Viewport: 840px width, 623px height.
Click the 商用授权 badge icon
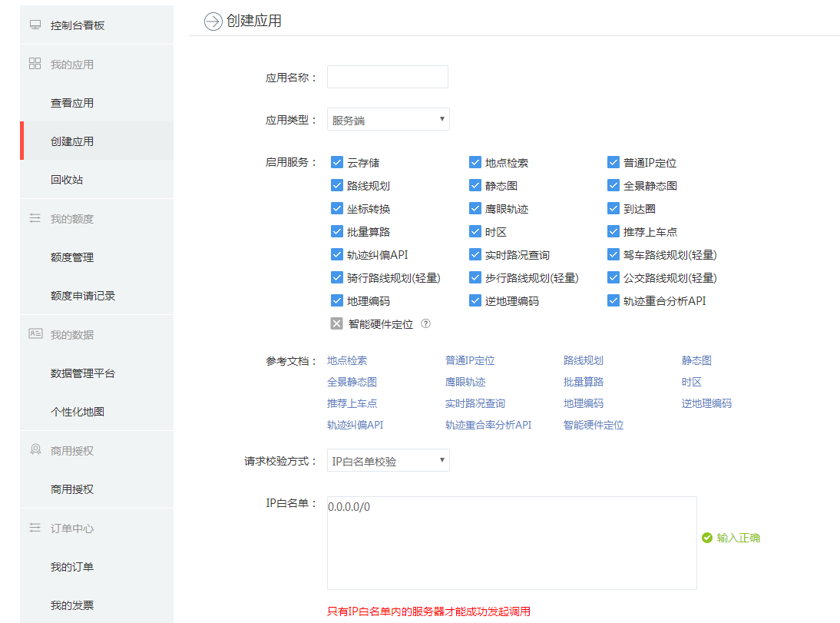(x=35, y=450)
